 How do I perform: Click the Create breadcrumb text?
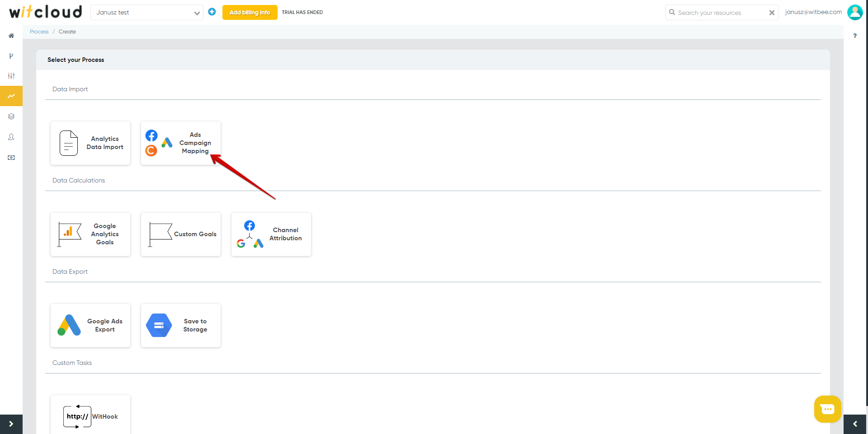point(67,32)
